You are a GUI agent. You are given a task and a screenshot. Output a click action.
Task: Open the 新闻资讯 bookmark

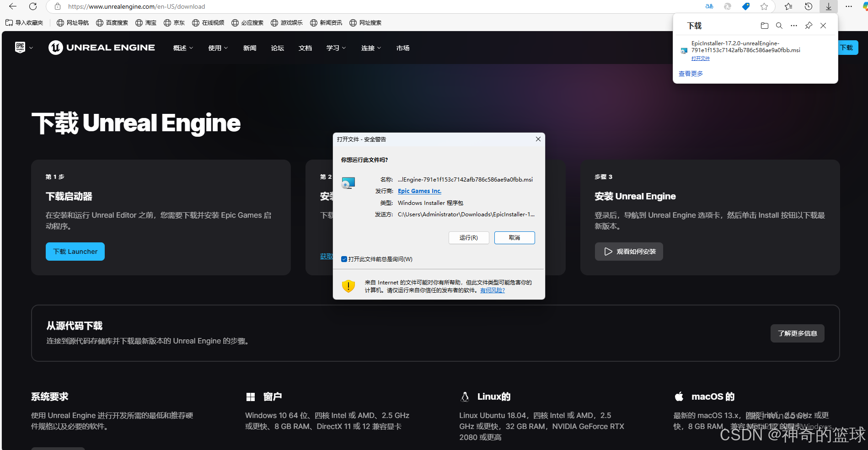[326, 23]
